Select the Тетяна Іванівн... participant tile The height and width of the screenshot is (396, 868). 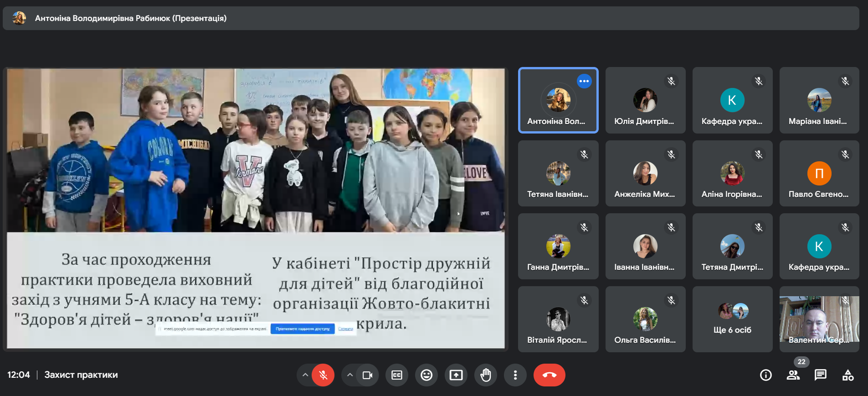(558, 173)
